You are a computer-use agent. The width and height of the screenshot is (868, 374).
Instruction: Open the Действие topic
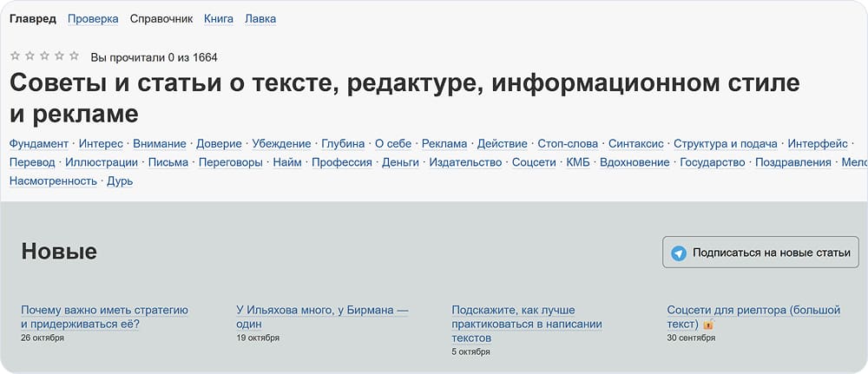(502, 144)
